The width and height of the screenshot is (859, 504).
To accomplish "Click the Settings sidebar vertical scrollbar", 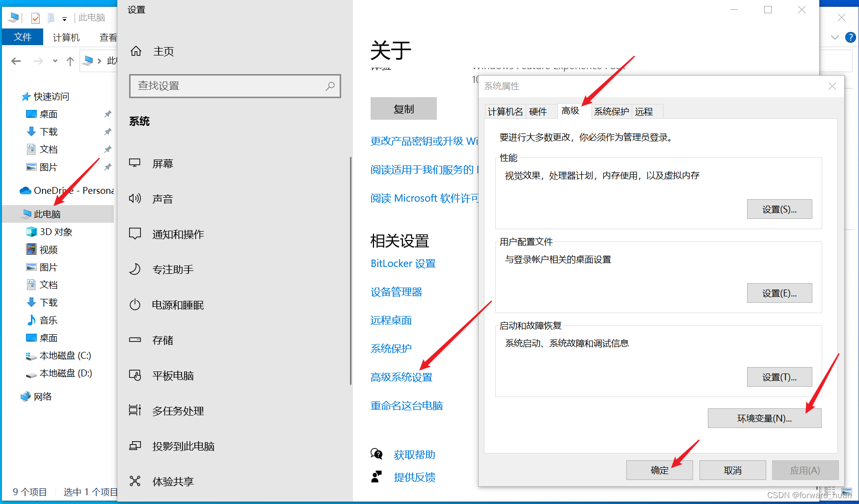I will tap(350, 270).
